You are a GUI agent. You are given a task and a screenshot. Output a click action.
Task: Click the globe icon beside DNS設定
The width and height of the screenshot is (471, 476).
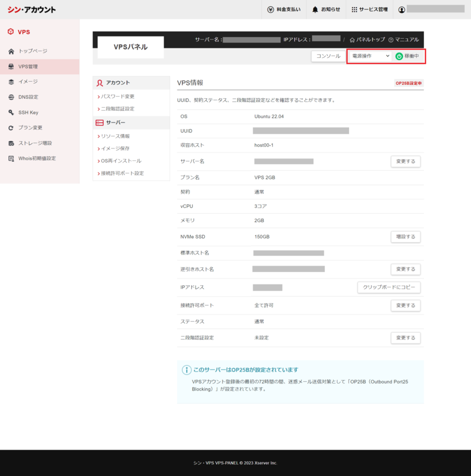11,97
